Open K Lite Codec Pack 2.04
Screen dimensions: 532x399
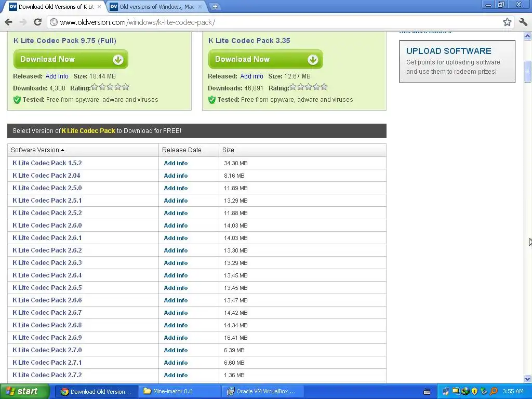coord(46,176)
